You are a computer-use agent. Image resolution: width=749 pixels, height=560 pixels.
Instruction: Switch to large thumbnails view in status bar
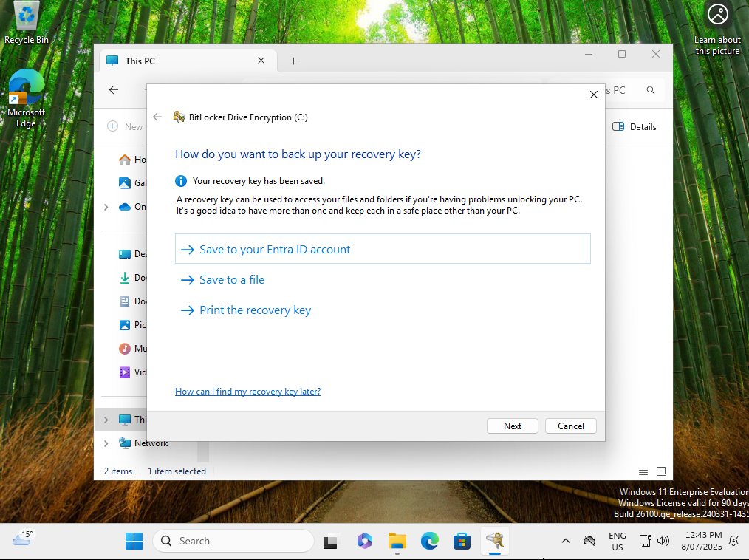pos(661,471)
